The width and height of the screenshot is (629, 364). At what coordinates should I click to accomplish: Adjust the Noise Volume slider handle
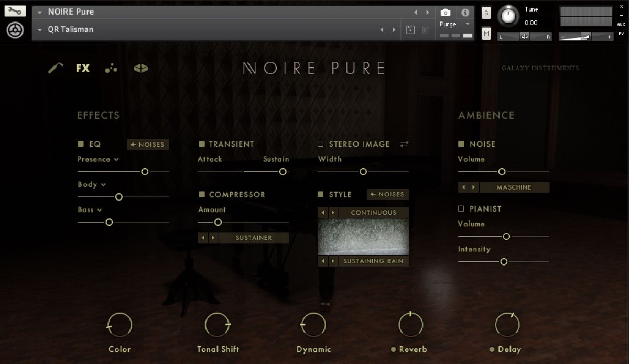[x=502, y=171]
